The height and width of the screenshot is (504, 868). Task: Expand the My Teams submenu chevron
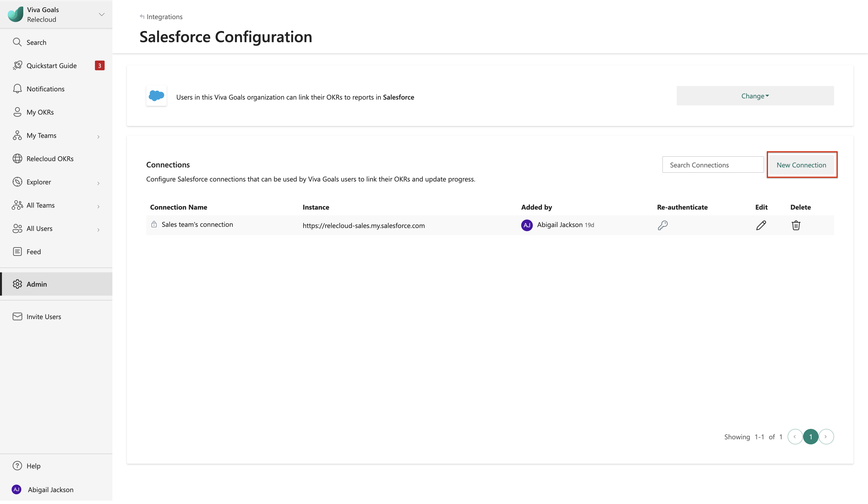99,136
